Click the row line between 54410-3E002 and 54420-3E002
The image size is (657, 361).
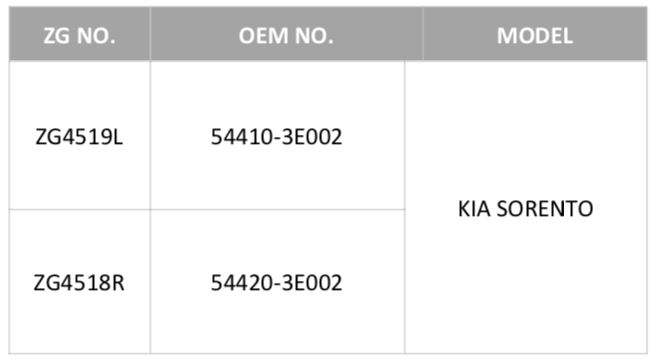pyautogui.click(x=277, y=209)
